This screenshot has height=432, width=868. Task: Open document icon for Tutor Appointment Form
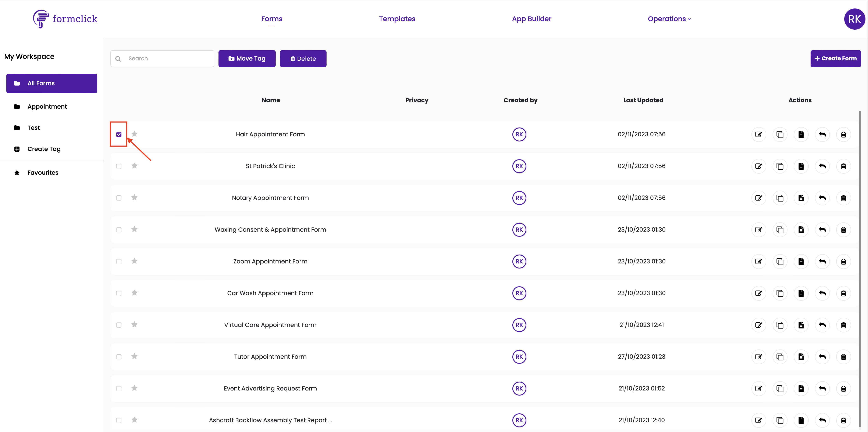[x=801, y=357]
